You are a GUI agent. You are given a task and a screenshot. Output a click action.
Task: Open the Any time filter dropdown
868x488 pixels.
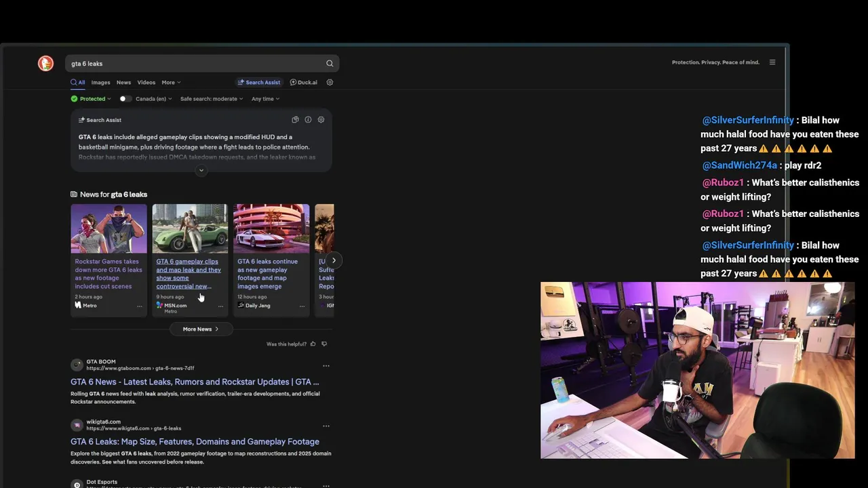coord(266,99)
